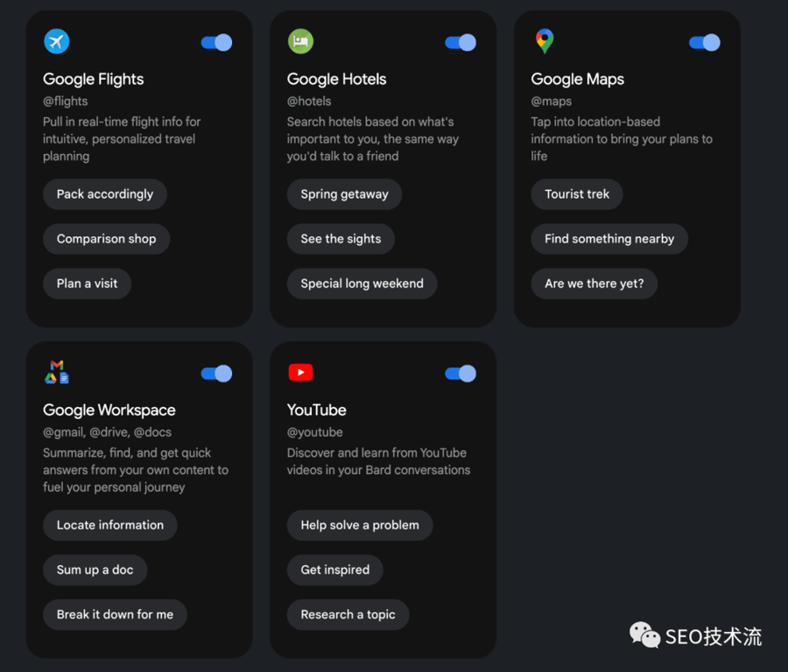Click the Google Flights airplane icon
The width and height of the screenshot is (788, 672).
(57, 41)
